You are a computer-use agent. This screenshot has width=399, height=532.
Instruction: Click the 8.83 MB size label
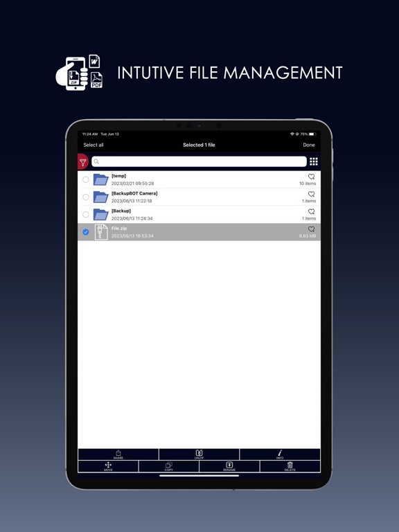(308, 236)
